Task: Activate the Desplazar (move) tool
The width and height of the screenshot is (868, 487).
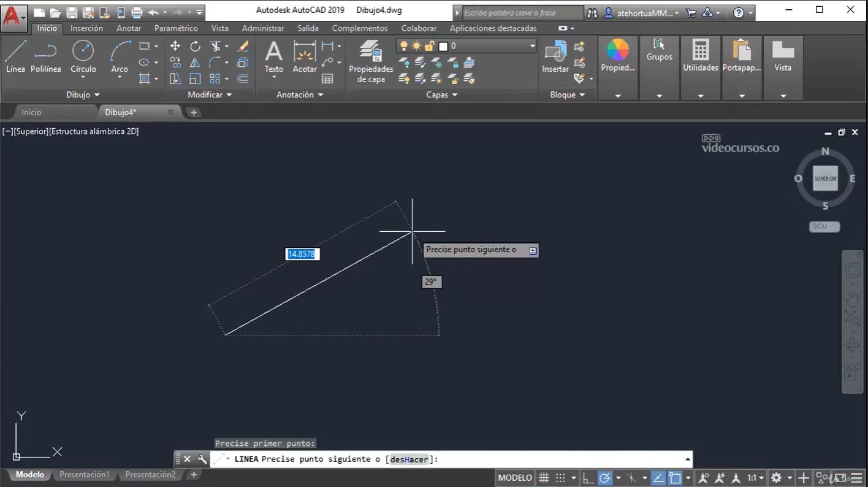Action: point(175,46)
